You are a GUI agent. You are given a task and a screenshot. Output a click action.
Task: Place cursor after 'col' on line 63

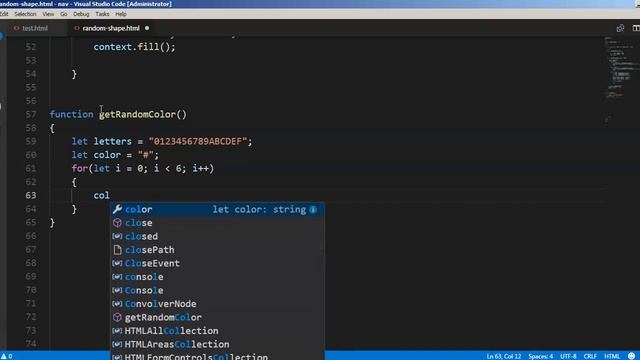[x=110, y=196]
